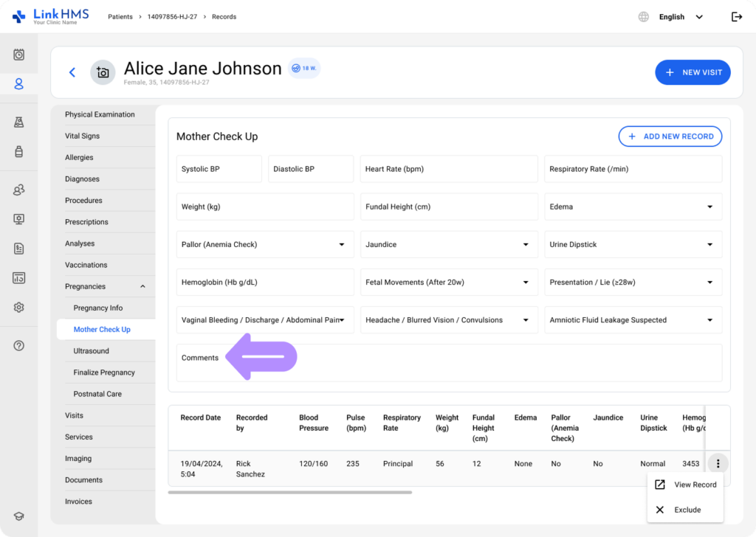Image resolution: width=756 pixels, height=537 pixels.
Task: Collapse the Pregnancies section in side menu
Action: tap(142, 287)
